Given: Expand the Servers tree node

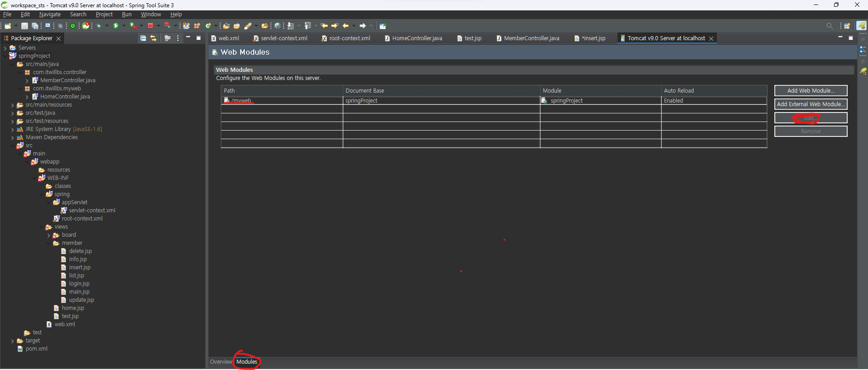Looking at the screenshot, I should point(5,48).
